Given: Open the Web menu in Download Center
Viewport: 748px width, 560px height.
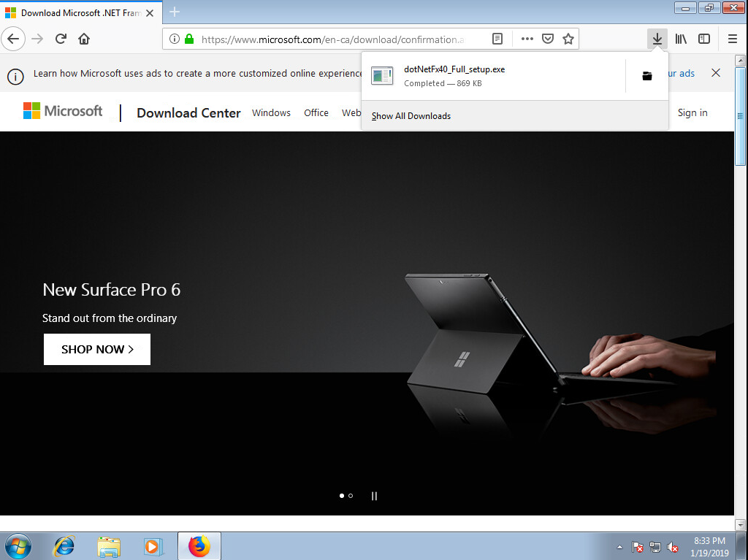Looking at the screenshot, I should click(351, 113).
